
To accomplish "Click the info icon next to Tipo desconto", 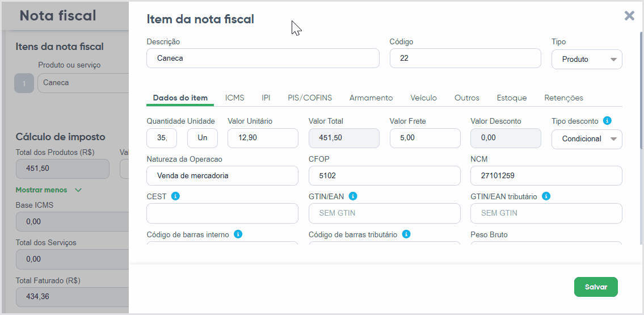I will 607,121.
